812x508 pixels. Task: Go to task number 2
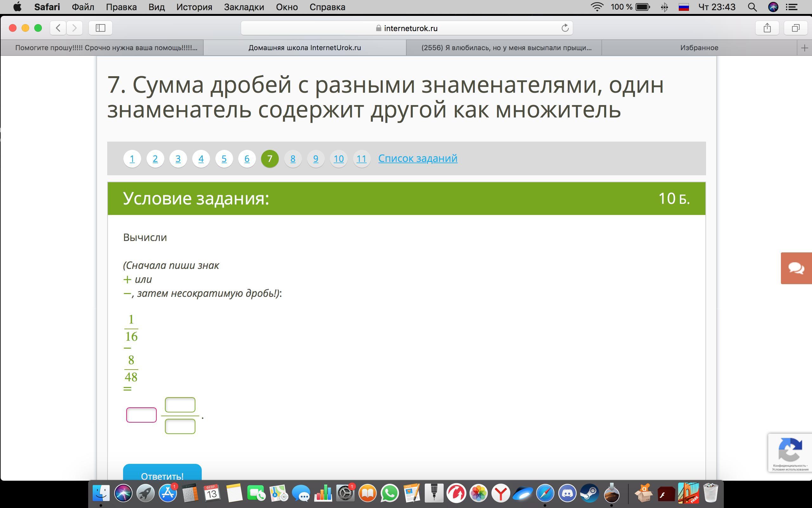click(155, 158)
